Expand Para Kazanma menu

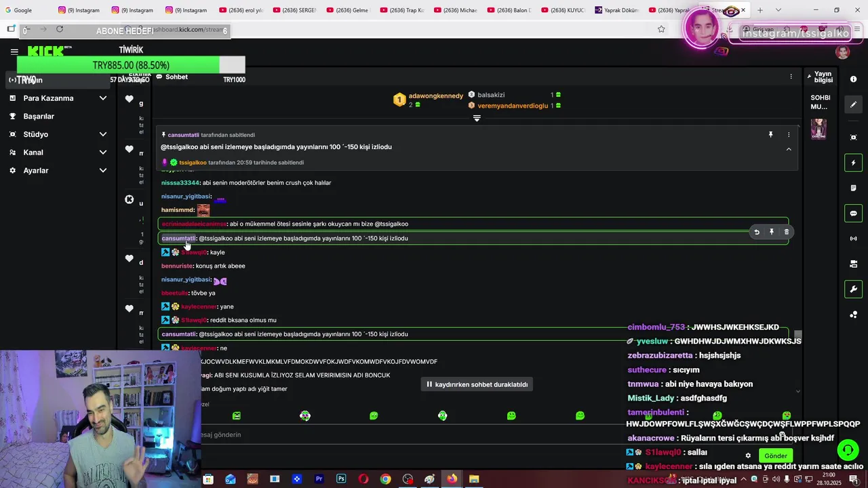[58, 98]
